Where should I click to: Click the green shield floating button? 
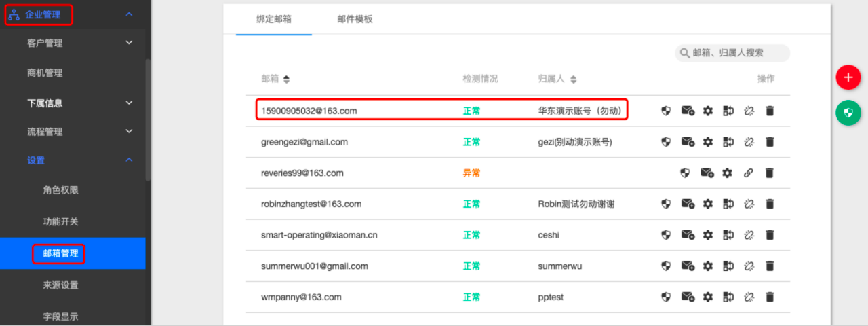tap(848, 113)
